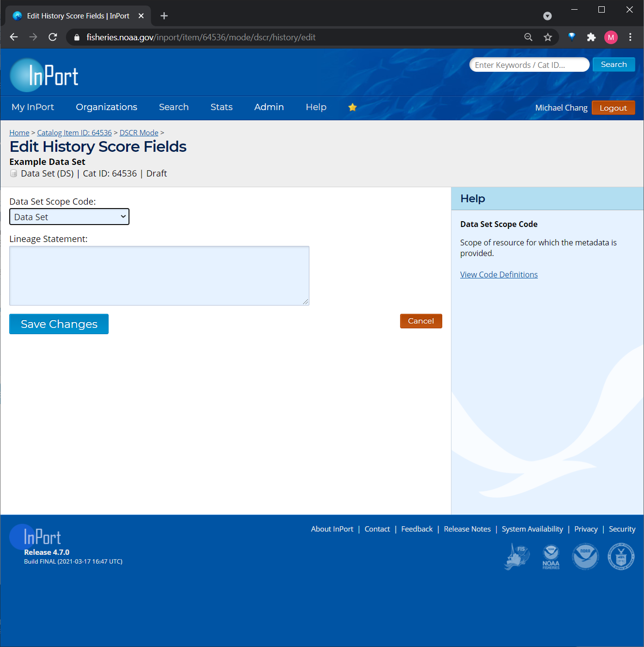Viewport: 644px width, 647px height.
Task: Open the Chrome three-dot menu
Action: (x=630, y=37)
